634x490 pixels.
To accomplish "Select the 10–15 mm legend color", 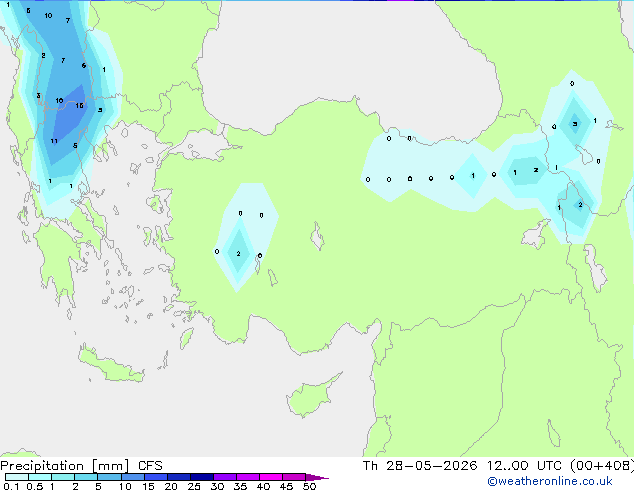I will (x=132, y=477).
